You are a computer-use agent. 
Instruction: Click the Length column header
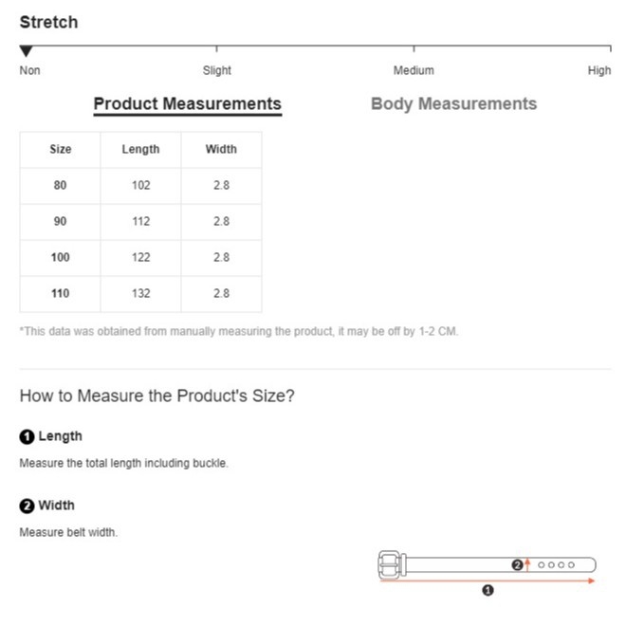140,150
